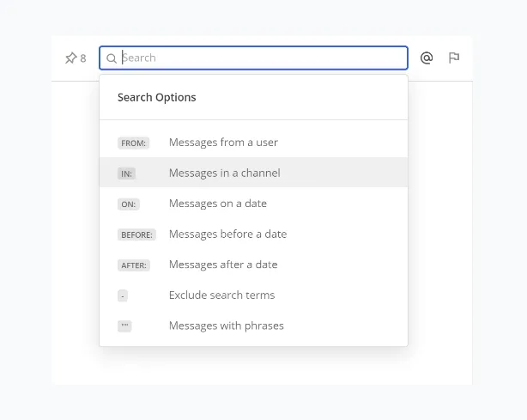527x420 pixels.
Task: Click the pinned count number 8
Action: pos(83,58)
